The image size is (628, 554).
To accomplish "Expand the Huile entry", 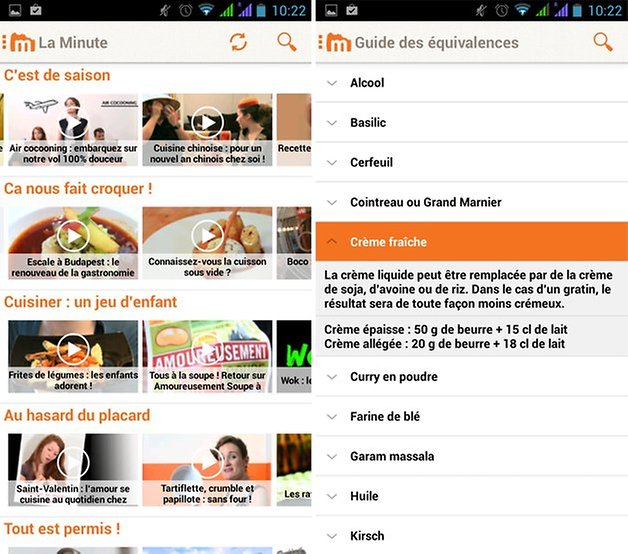I will tap(472, 496).
